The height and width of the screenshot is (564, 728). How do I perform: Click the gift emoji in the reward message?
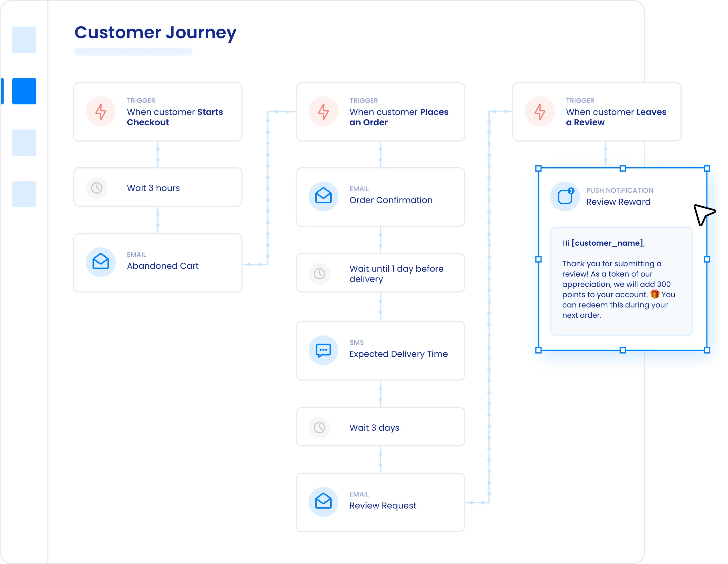pos(655,294)
